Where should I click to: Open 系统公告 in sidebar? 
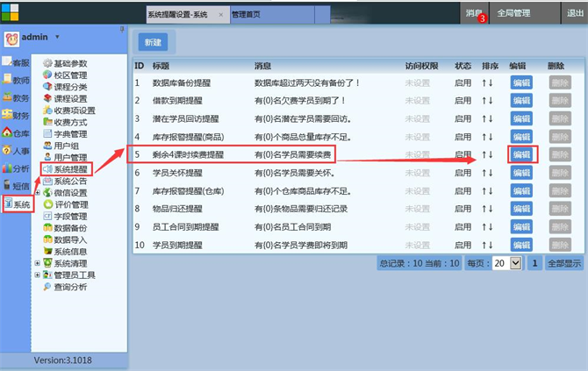pyautogui.click(x=65, y=181)
